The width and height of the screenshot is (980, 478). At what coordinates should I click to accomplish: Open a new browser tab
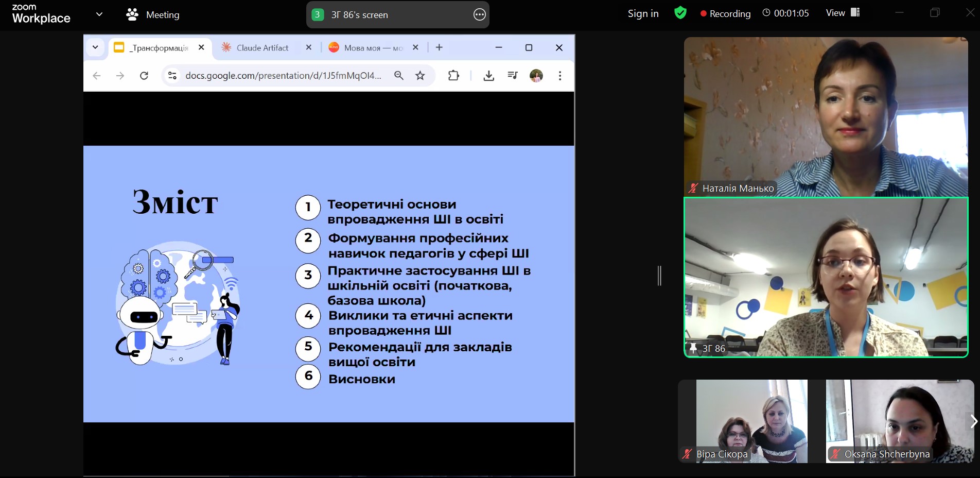point(439,47)
